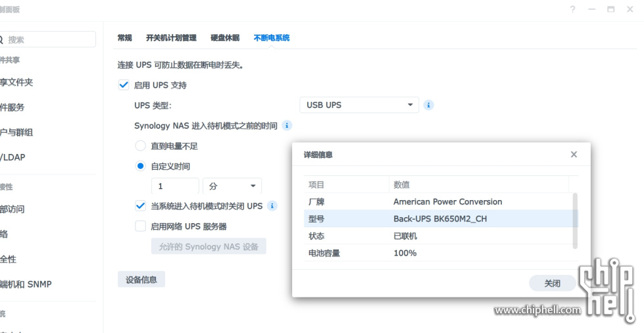Enable 启用网络 UPS 服务器 checkbox
The image size is (644, 333).
(141, 226)
